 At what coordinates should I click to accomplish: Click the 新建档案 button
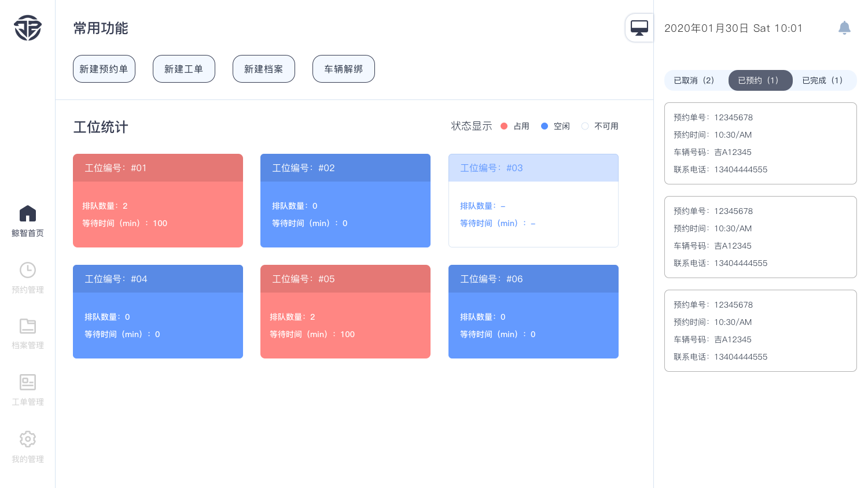click(264, 69)
